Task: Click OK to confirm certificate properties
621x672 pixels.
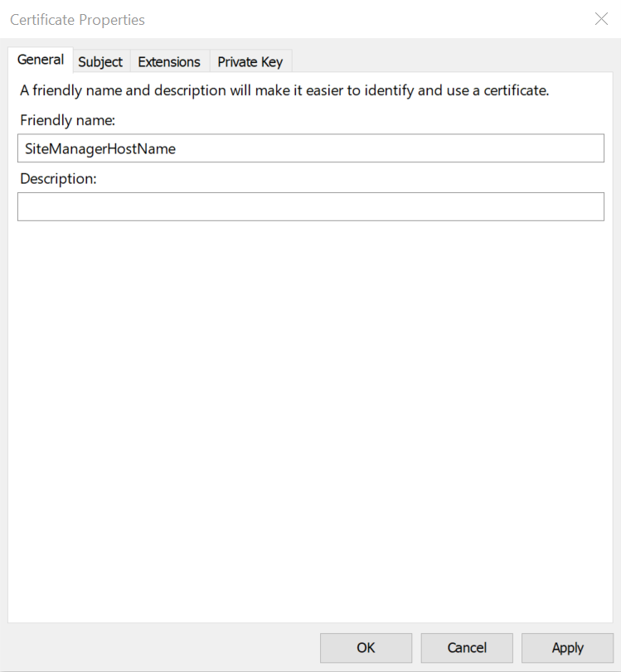Action: (366, 648)
